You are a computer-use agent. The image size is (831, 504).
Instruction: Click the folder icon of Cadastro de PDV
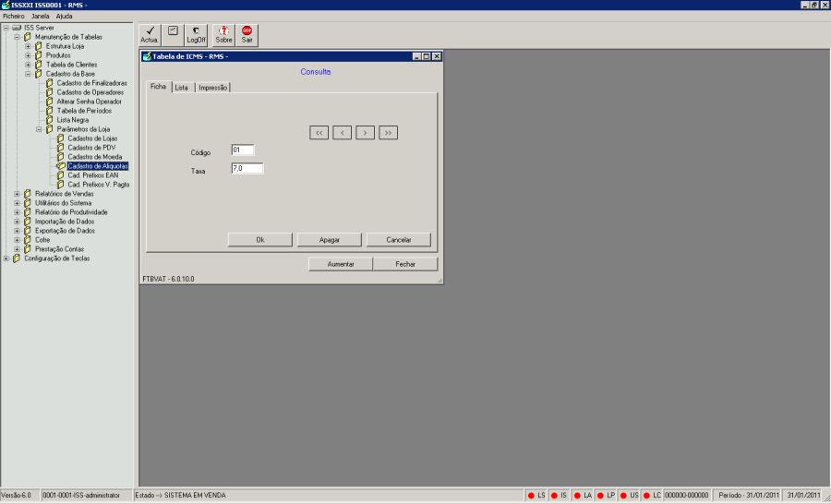tap(60, 148)
